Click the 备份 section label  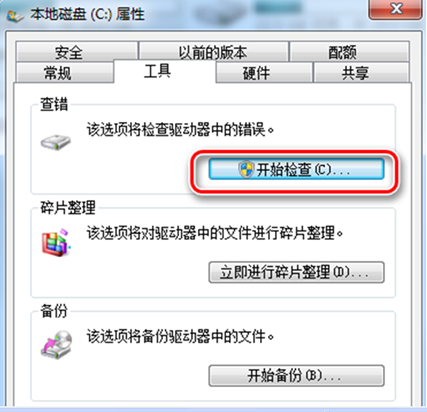[x=54, y=311]
